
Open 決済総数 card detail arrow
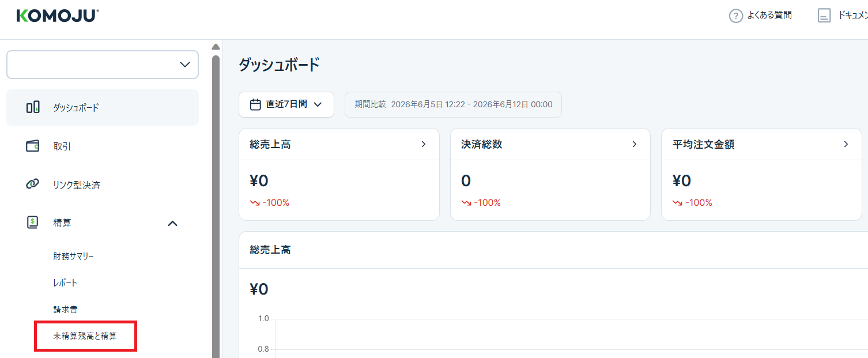(635, 144)
